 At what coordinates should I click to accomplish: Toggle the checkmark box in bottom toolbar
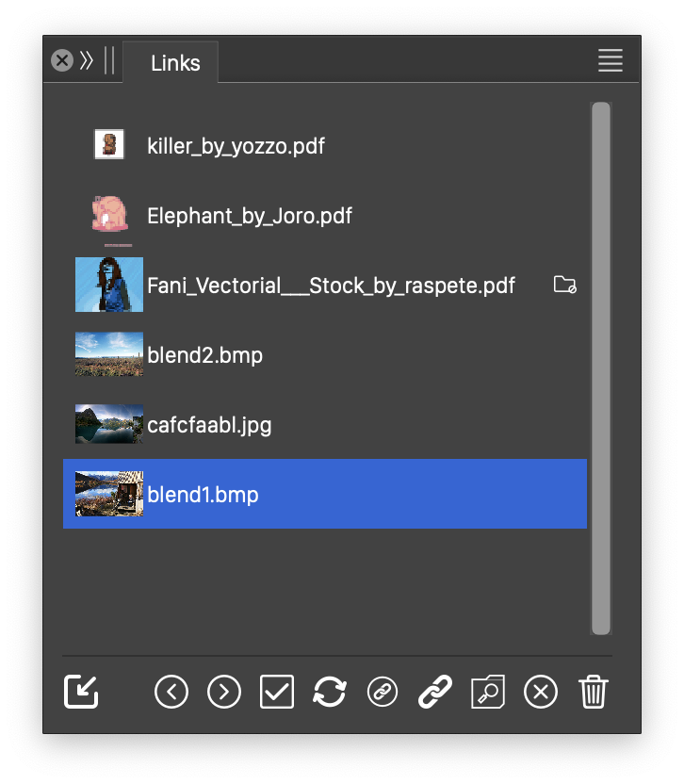[x=277, y=693]
